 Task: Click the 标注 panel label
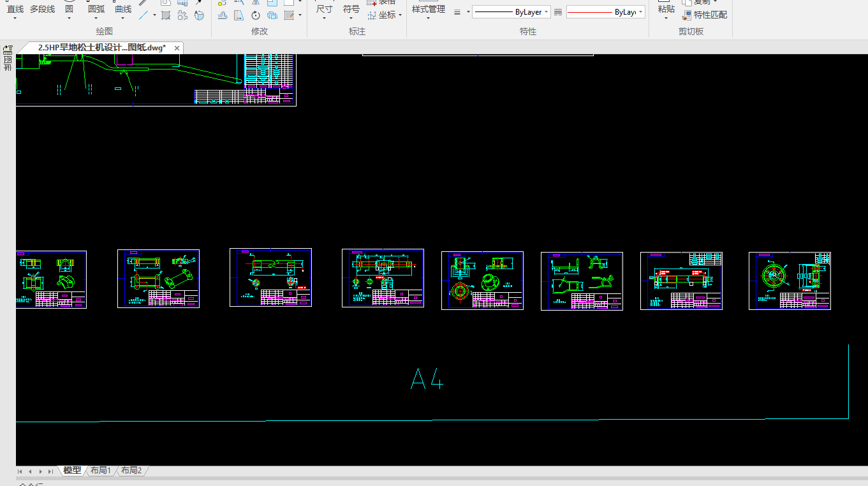click(357, 31)
